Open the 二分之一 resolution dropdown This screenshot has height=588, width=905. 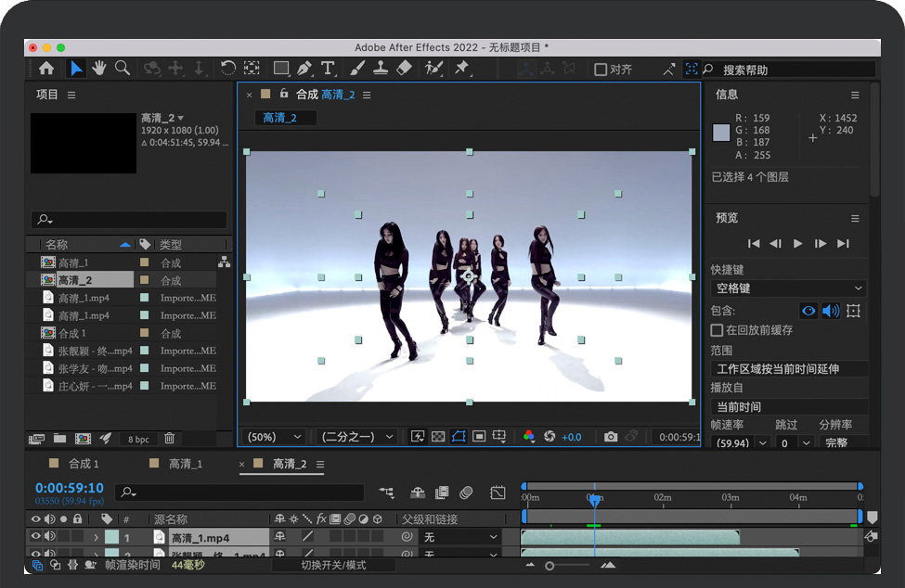357,437
